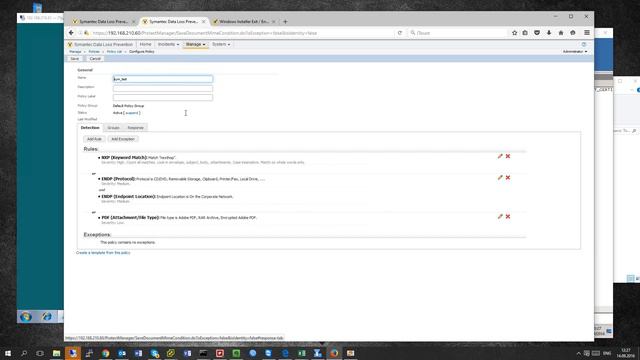640x360 pixels.
Task: Click the browser back arrow
Action: tap(71, 33)
